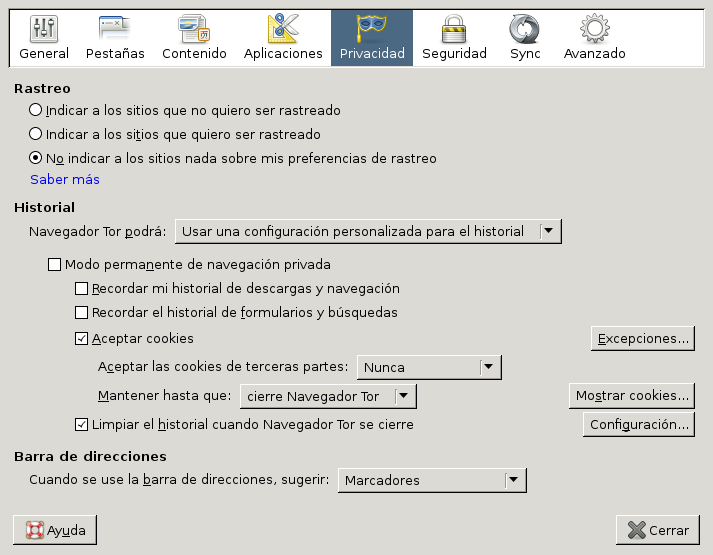Open third-party cookies dropdown showing Nunca

(429, 367)
